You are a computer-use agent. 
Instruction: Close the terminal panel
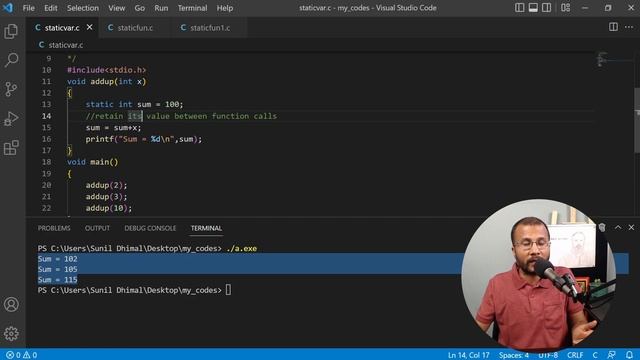pos(631,227)
